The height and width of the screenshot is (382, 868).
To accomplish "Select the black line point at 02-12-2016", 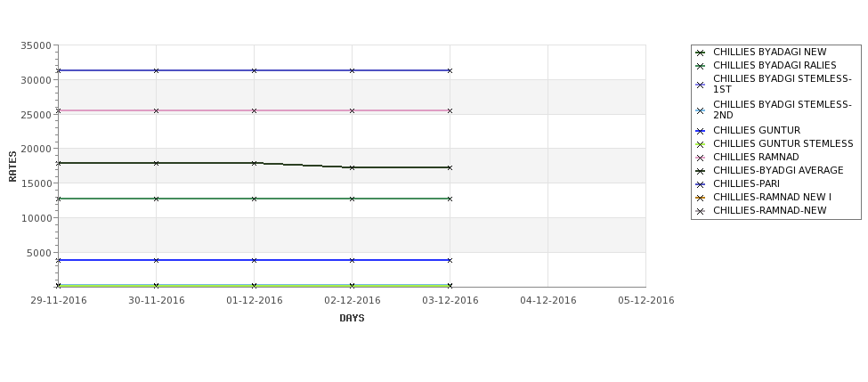I will coord(352,167).
